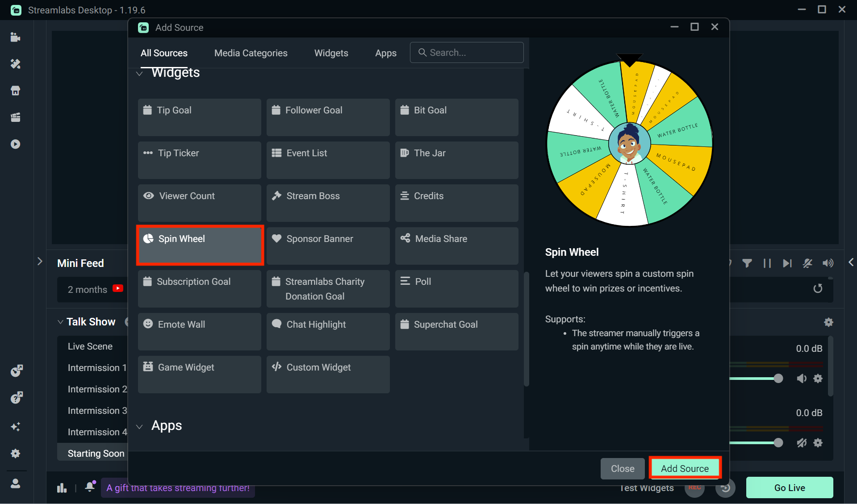Mute the first audio mixer source
The width and height of the screenshot is (857, 504).
(801, 378)
